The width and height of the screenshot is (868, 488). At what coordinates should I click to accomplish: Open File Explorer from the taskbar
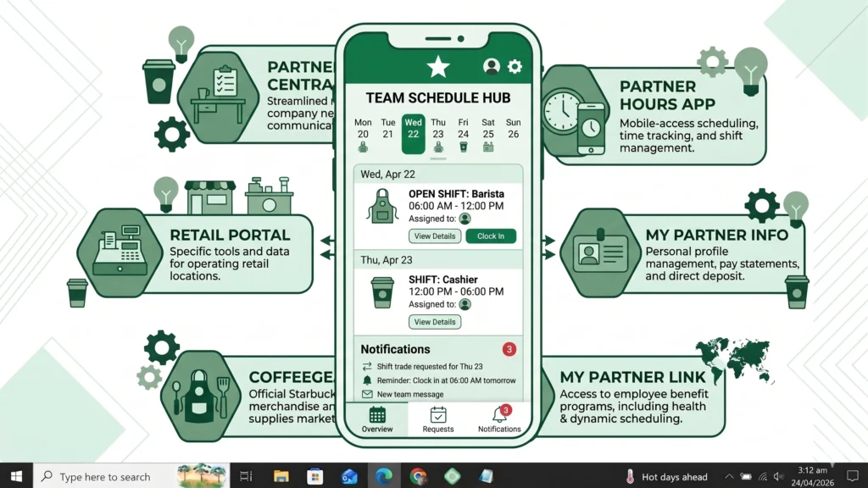pyautogui.click(x=281, y=476)
